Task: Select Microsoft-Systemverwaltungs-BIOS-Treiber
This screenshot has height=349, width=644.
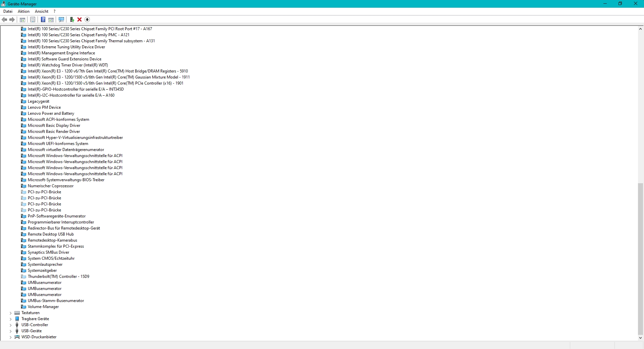Action: click(x=66, y=180)
